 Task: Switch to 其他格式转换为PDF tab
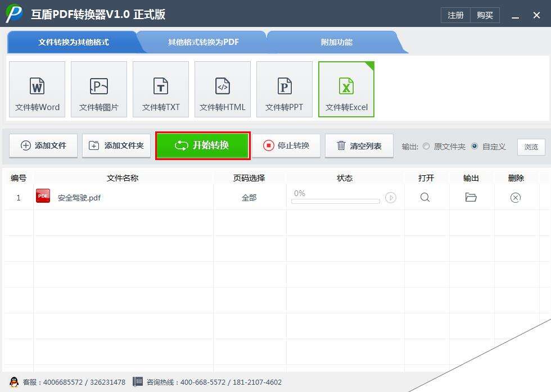click(203, 42)
